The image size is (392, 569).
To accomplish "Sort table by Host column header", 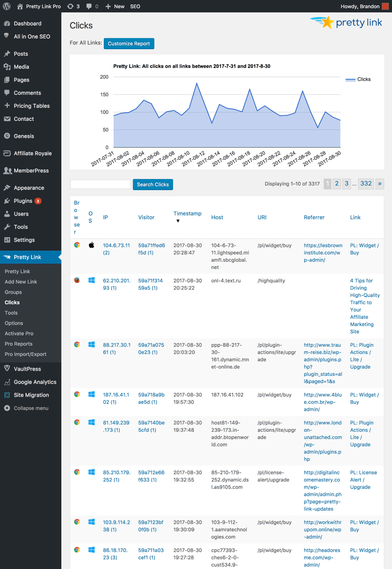I will point(217,218).
